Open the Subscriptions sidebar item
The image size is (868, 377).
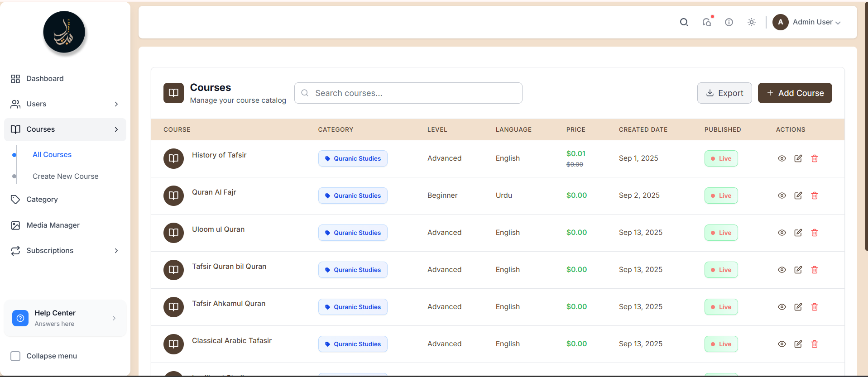tap(65, 251)
